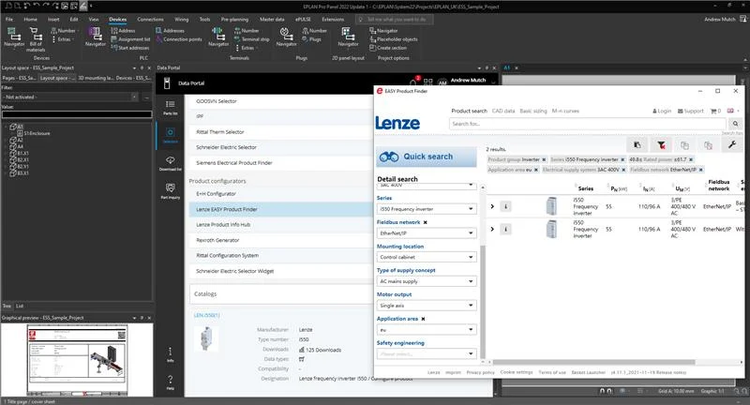Image resolution: width=750 pixels, height=405 pixels.
Task: Open the 2D panel layout Navigator icon
Action: coord(348,37)
